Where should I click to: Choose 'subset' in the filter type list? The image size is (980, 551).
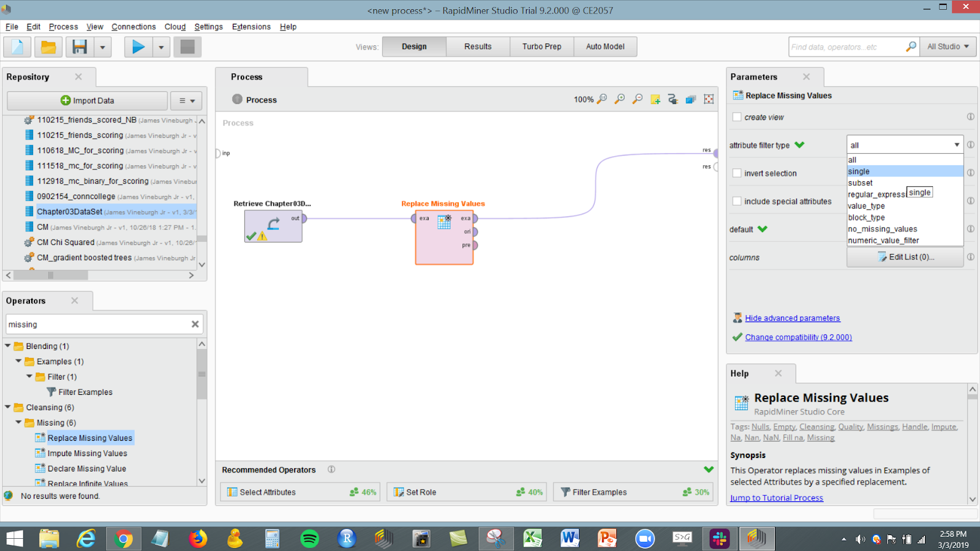tap(905, 183)
